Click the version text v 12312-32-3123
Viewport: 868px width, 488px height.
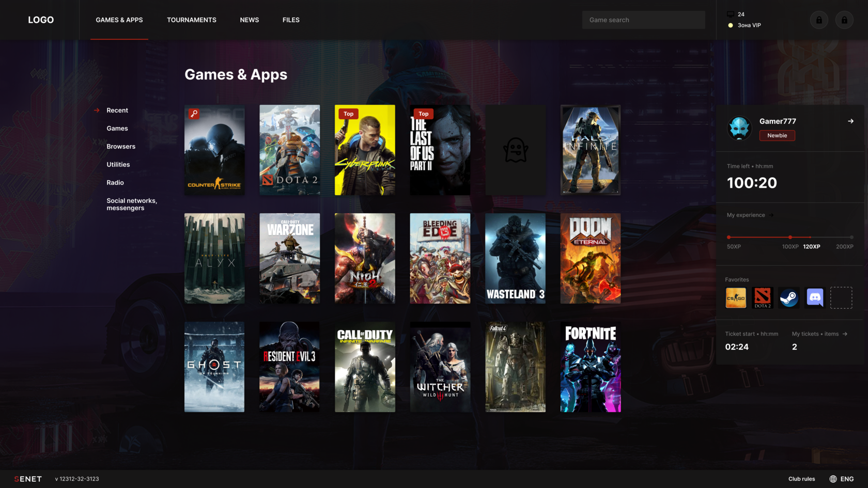(77, 479)
